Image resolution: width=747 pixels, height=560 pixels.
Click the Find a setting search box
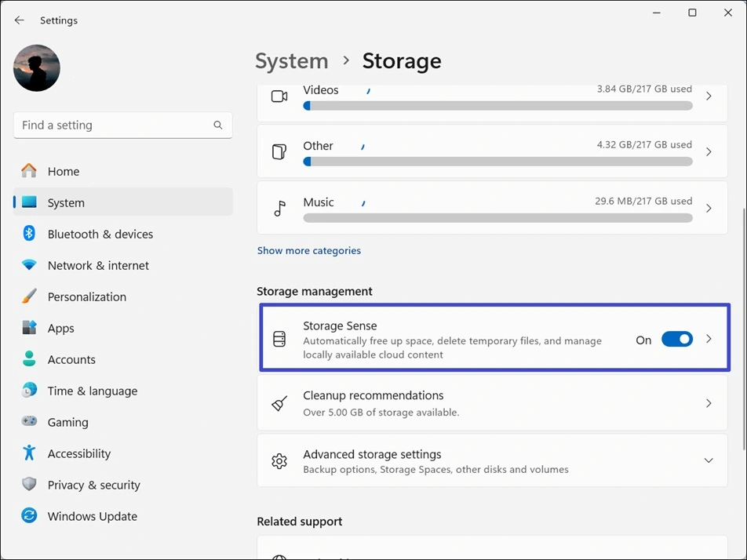coord(114,125)
